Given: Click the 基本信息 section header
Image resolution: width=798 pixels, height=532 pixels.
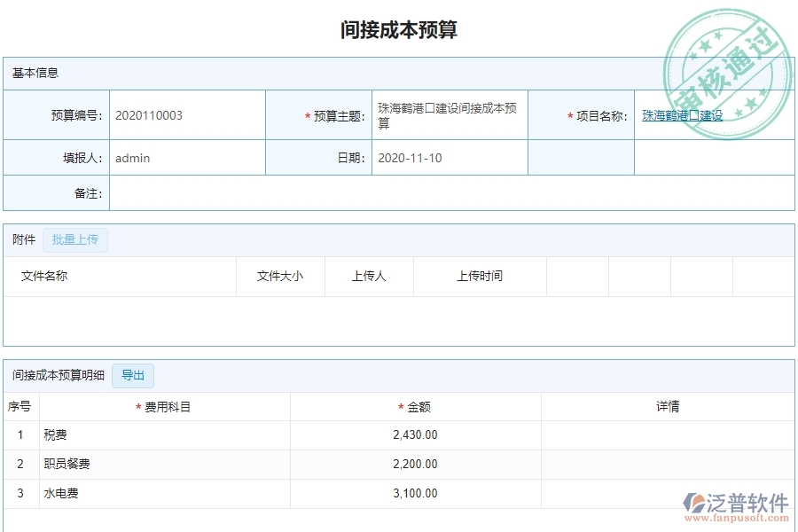Looking at the screenshot, I should point(34,73).
